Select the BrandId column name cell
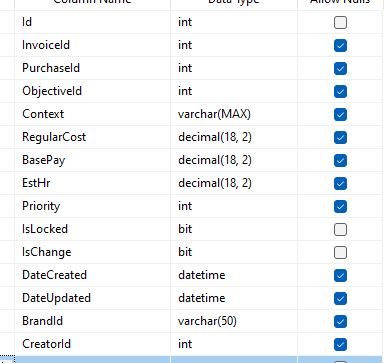The image size is (385, 363). [x=92, y=321]
